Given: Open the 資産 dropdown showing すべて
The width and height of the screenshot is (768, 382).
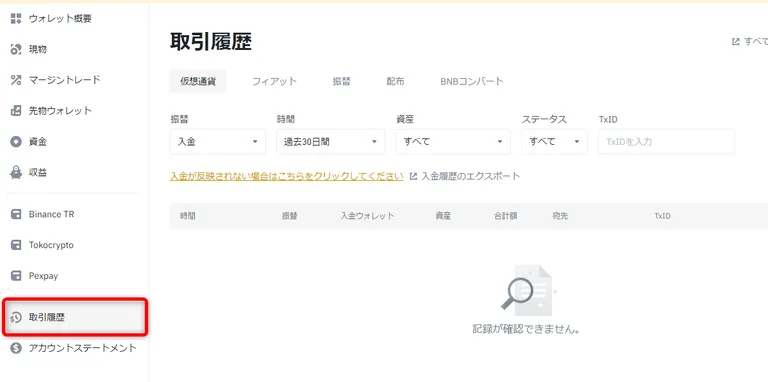Looking at the screenshot, I should pyautogui.click(x=453, y=142).
